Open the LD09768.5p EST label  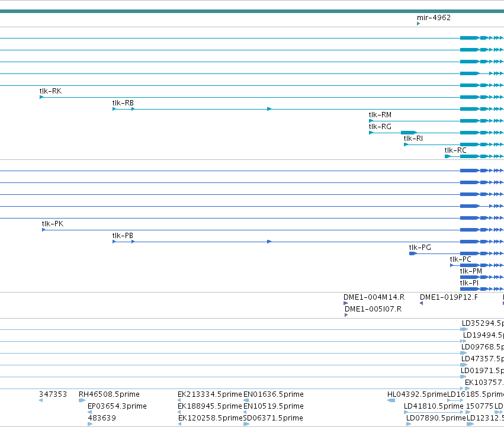[x=483, y=347]
